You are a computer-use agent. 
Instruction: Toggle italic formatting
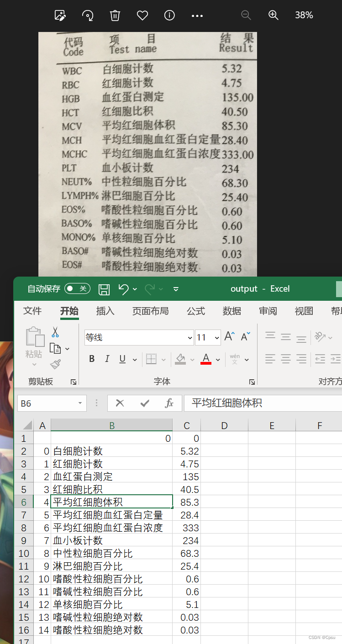coord(107,359)
